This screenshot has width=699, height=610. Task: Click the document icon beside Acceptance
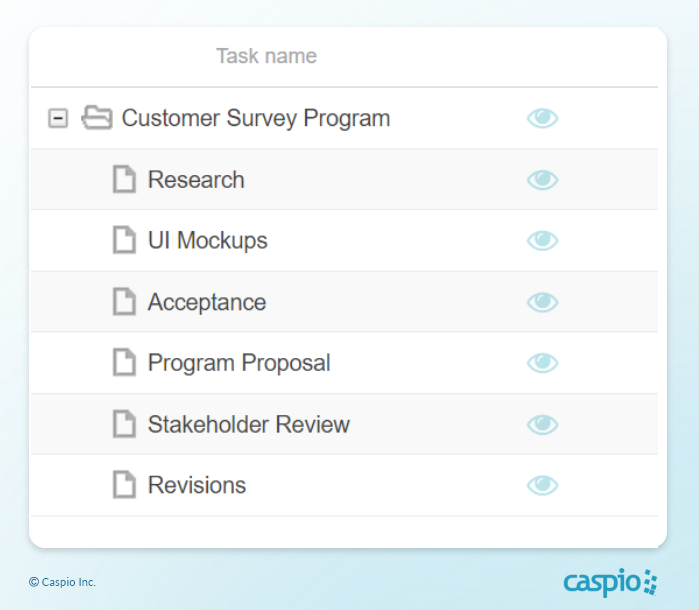pyautogui.click(x=124, y=302)
